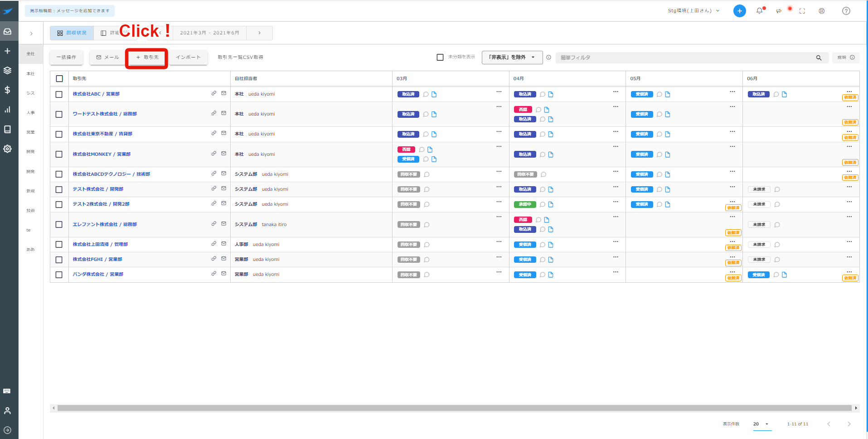Click the 一括操作 button
This screenshot has width=868, height=439.
pyautogui.click(x=66, y=58)
